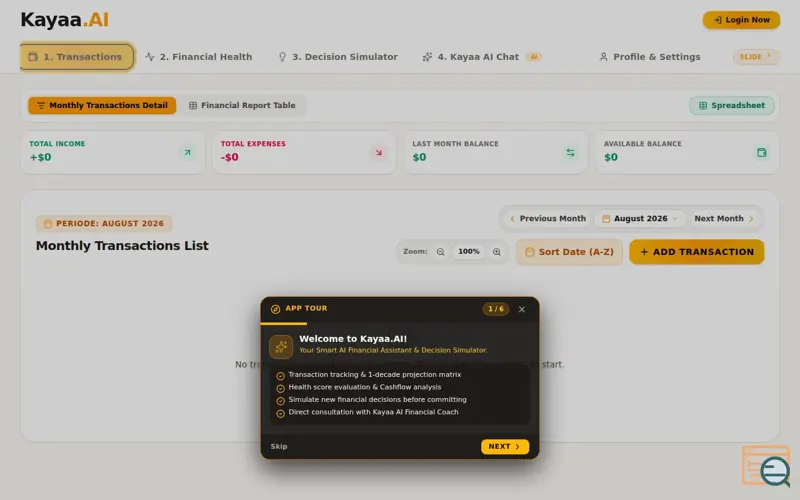This screenshot has width=800, height=500.
Task: Click the Monthly Transactions List heading
Action: (x=122, y=246)
